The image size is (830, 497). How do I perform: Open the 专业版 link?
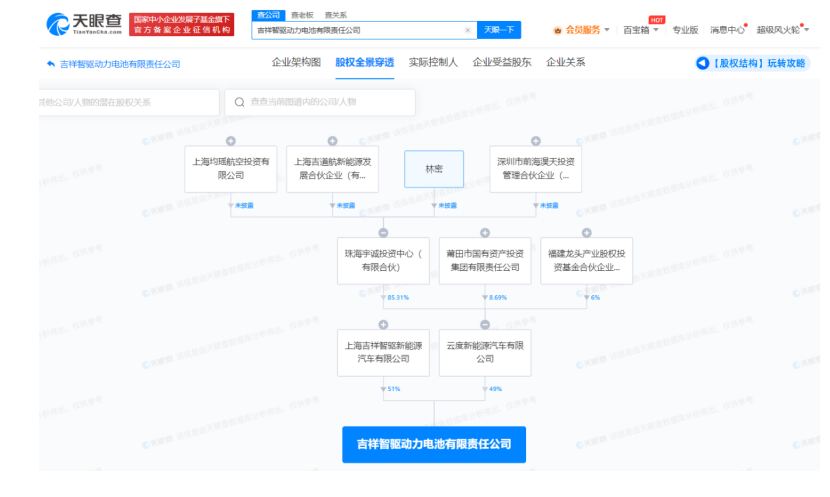(x=685, y=30)
